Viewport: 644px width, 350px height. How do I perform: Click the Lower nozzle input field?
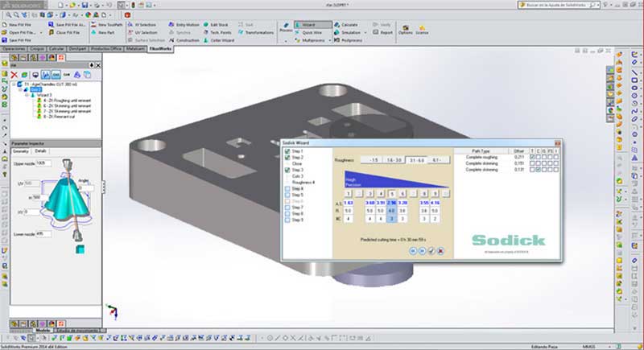[x=43, y=234]
